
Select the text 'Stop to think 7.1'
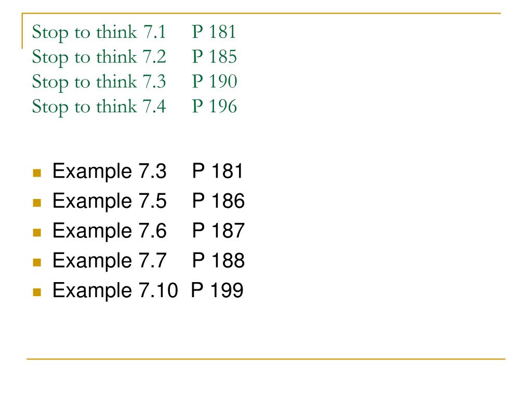coord(99,33)
